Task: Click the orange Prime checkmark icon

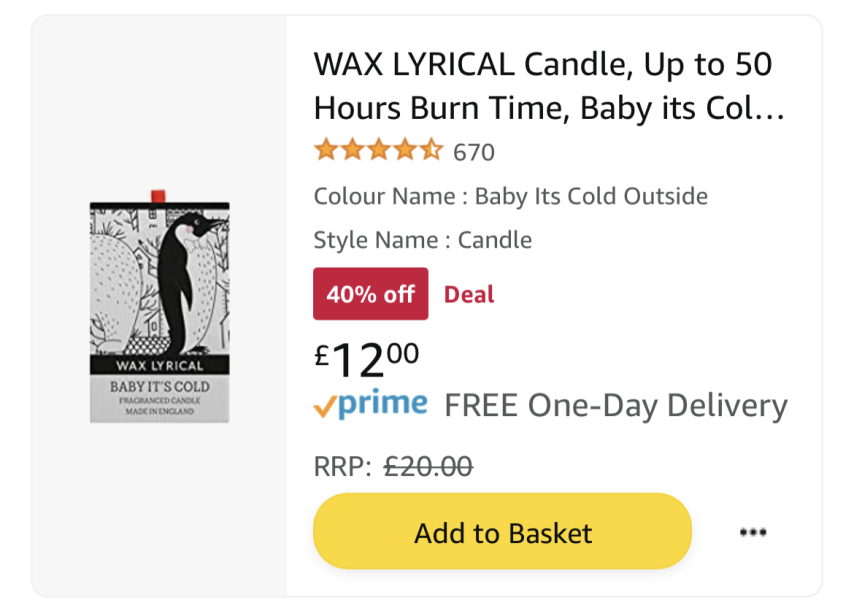Action: pyautogui.click(x=325, y=407)
